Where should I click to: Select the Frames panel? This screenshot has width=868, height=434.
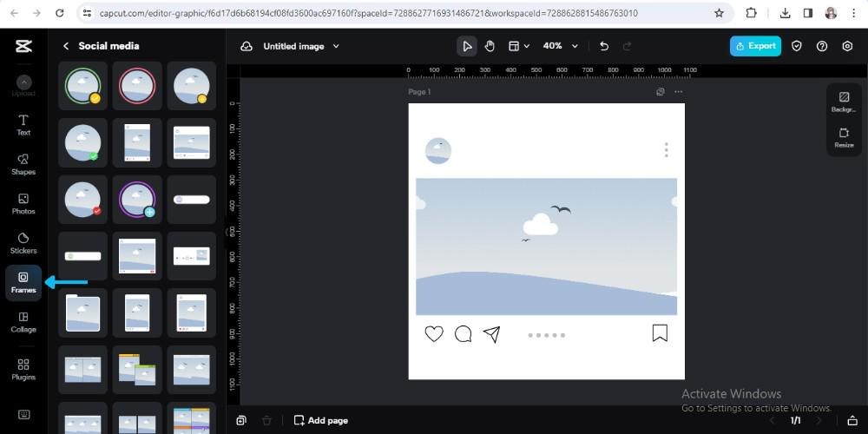pyautogui.click(x=23, y=283)
